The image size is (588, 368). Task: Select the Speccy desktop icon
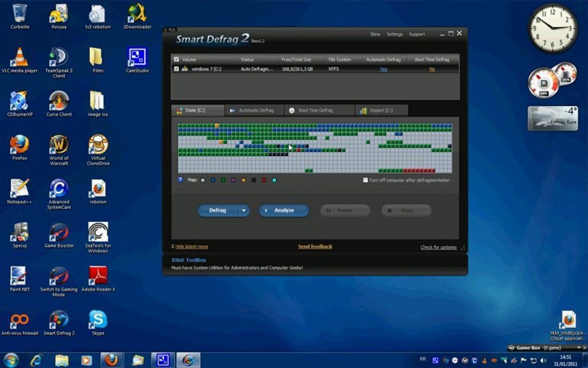pyautogui.click(x=19, y=235)
